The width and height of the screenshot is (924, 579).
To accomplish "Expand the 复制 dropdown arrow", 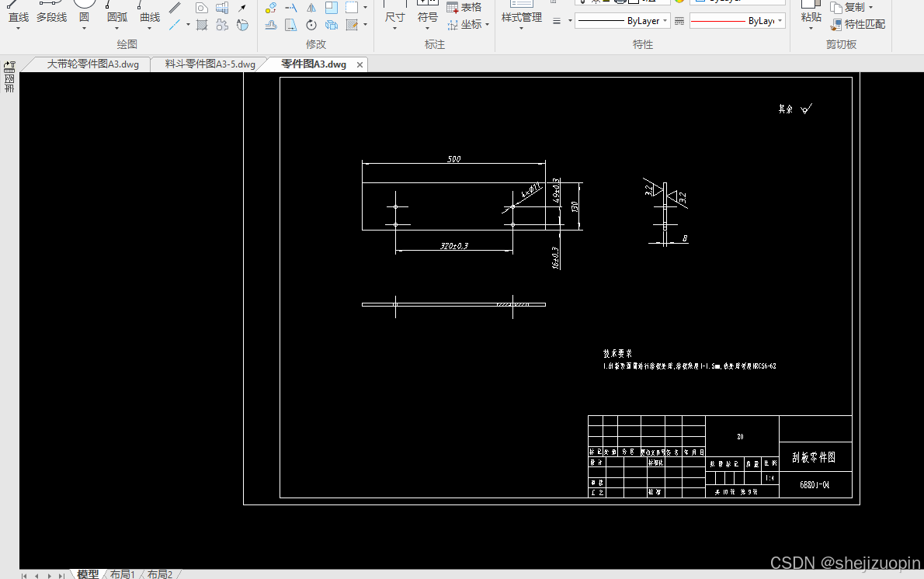I will click(870, 8).
